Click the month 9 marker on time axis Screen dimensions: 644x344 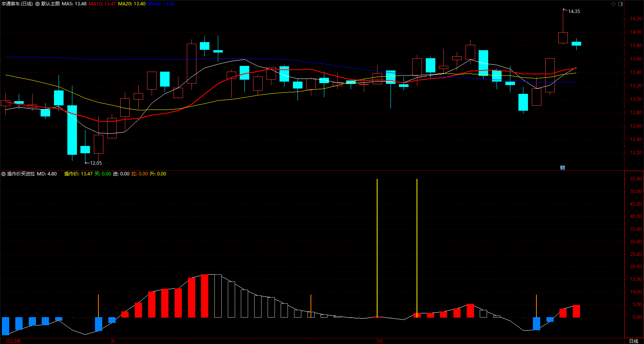[x=113, y=341]
